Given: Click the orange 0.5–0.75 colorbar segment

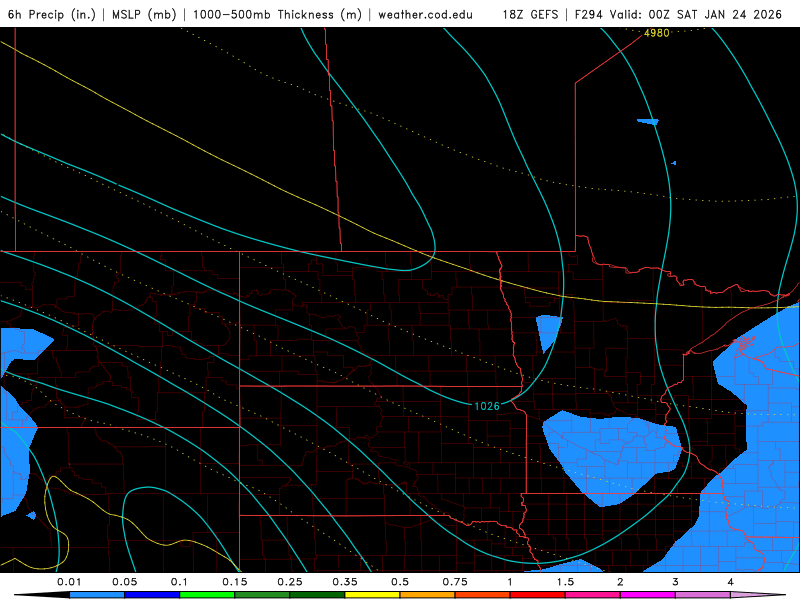Looking at the screenshot, I should click(x=428, y=595).
